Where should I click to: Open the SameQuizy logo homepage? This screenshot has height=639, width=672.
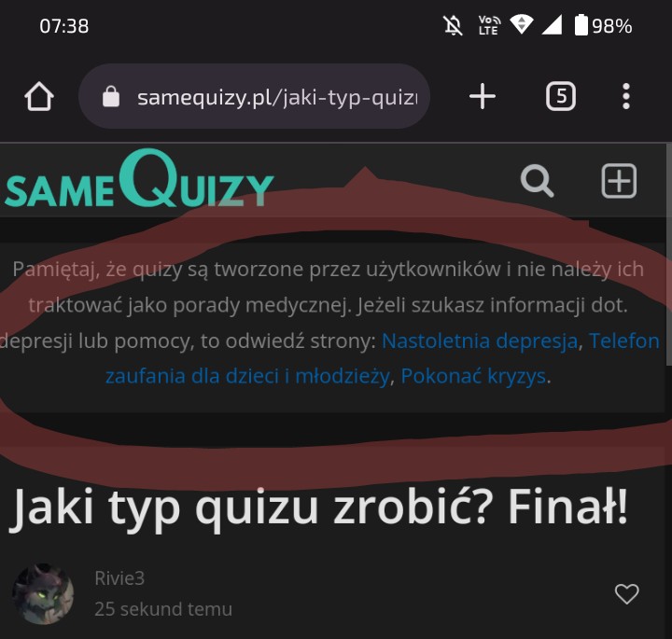[139, 178]
